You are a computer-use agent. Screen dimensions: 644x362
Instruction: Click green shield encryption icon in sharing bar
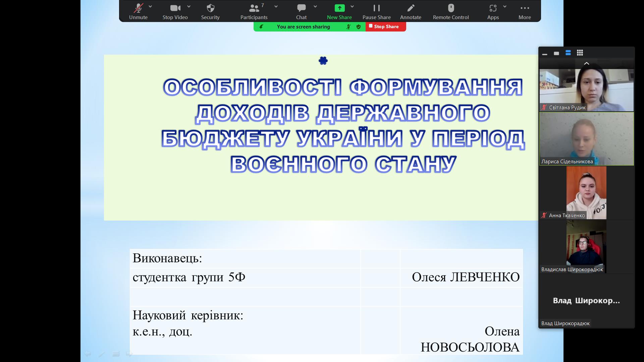359,26
